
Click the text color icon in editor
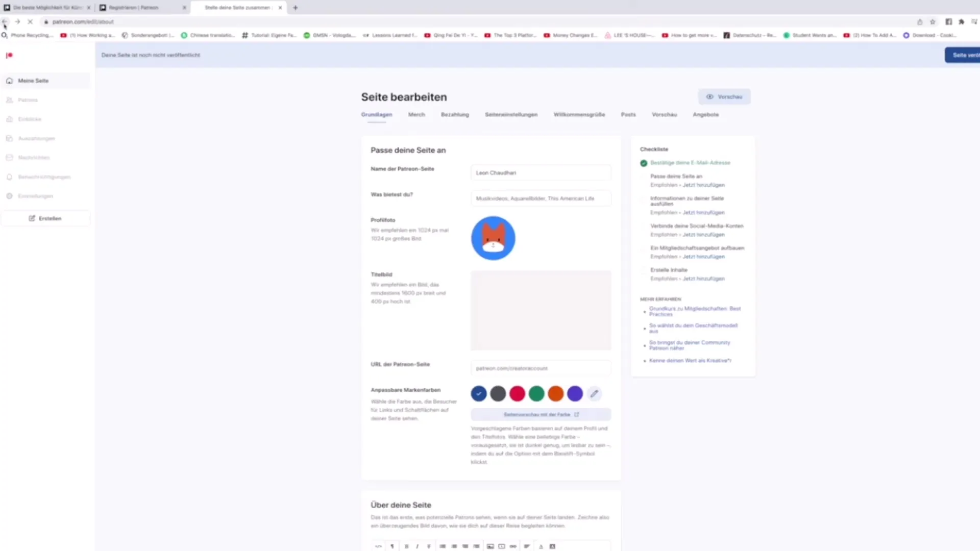click(x=541, y=546)
